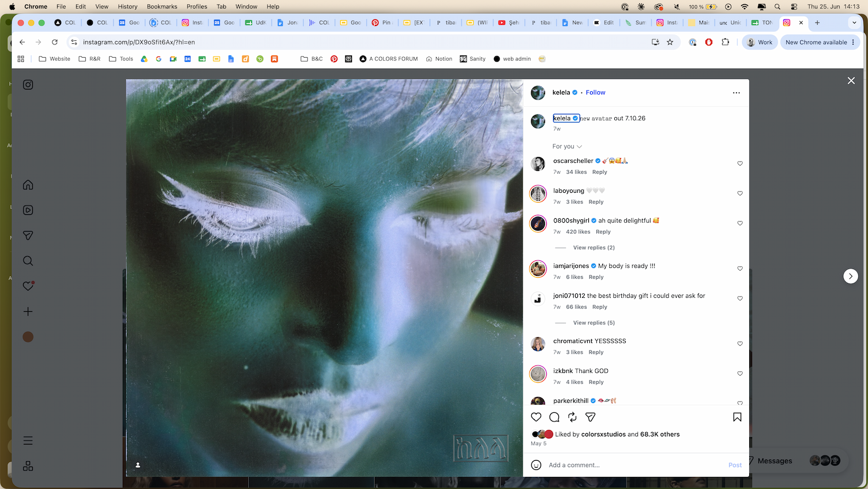868x489 pixels.
Task: Open colorsxstudios profile from likes line
Action: pos(603,434)
